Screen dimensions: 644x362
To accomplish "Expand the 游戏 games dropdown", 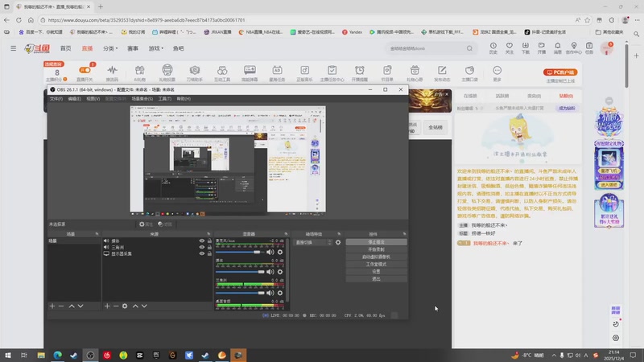I will tap(155, 48).
